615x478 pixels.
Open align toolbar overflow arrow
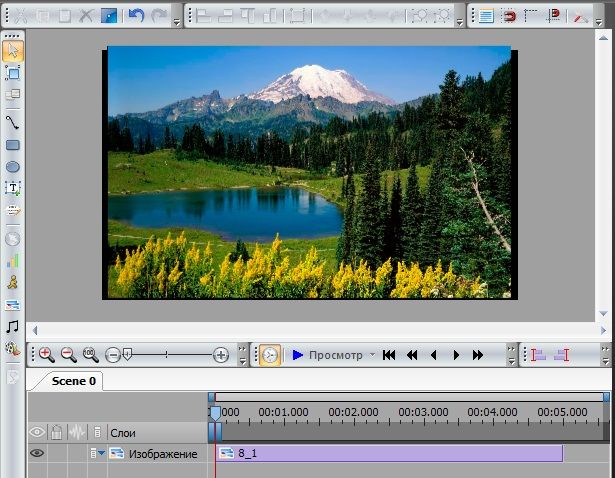(x=459, y=20)
